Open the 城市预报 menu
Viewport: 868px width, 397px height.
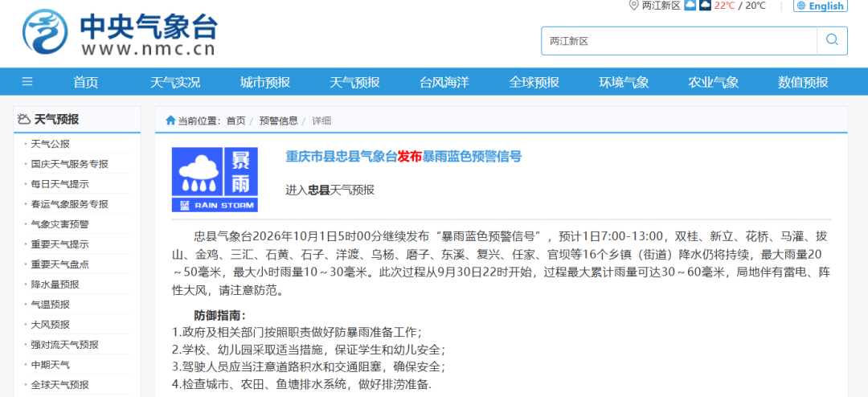click(265, 82)
